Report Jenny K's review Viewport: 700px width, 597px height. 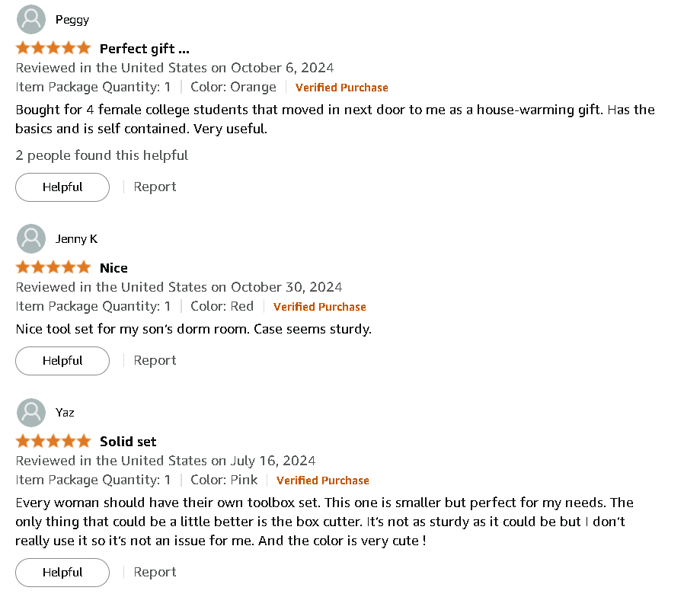click(x=155, y=360)
